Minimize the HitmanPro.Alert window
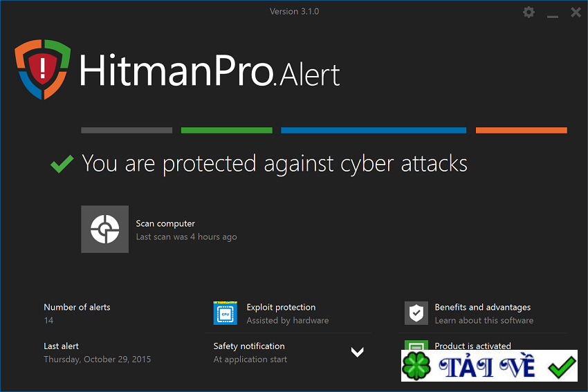The height and width of the screenshot is (392, 588). [x=552, y=13]
